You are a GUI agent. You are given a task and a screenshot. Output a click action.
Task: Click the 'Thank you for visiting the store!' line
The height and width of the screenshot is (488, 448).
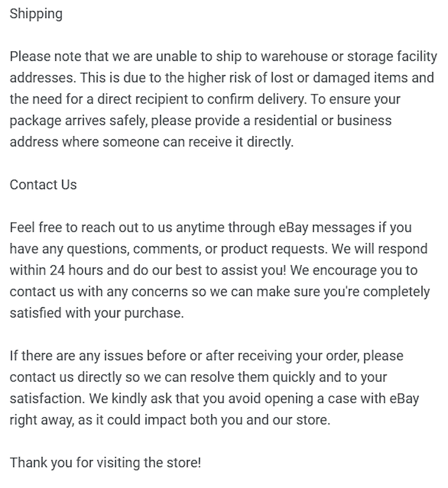[x=105, y=462]
